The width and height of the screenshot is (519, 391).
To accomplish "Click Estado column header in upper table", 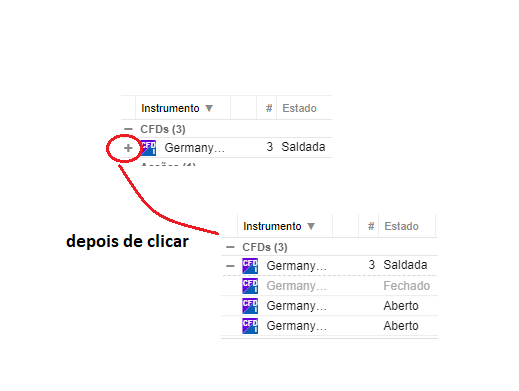I will (x=299, y=108).
